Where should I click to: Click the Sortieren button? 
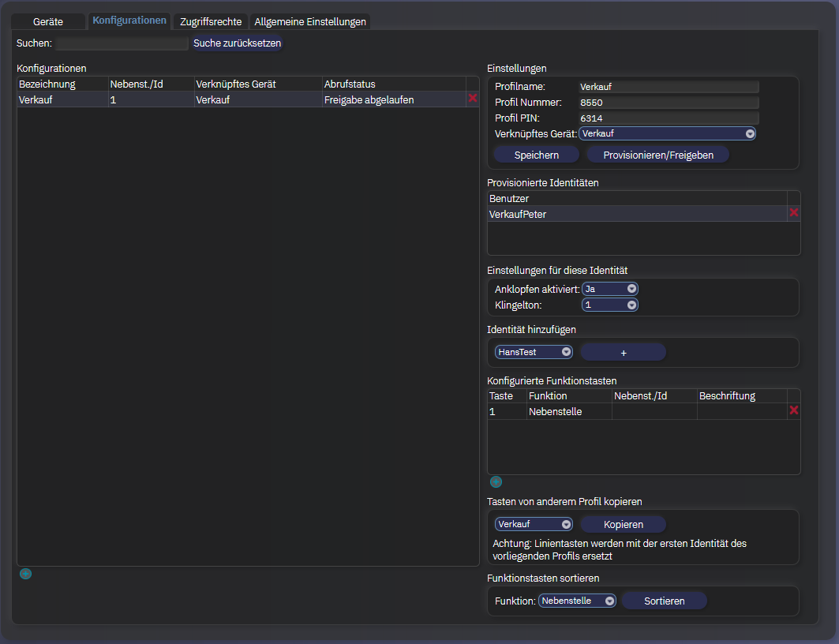coord(664,601)
